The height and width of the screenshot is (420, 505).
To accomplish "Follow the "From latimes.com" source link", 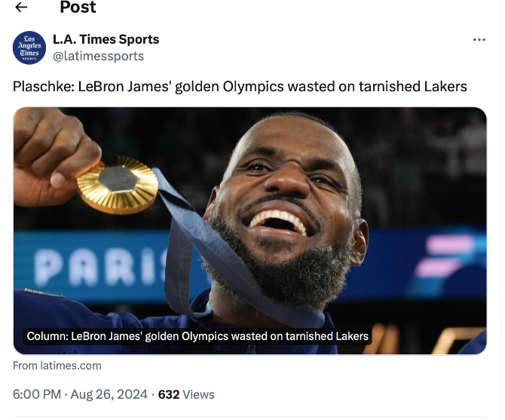I will tap(57, 366).
